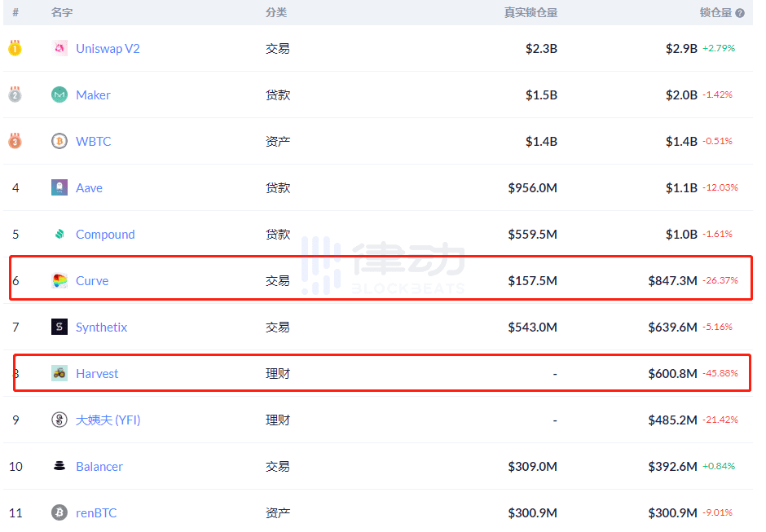Click the Maker logo icon
Image resolution: width=766 pixels, height=532 pixels.
click(x=59, y=95)
